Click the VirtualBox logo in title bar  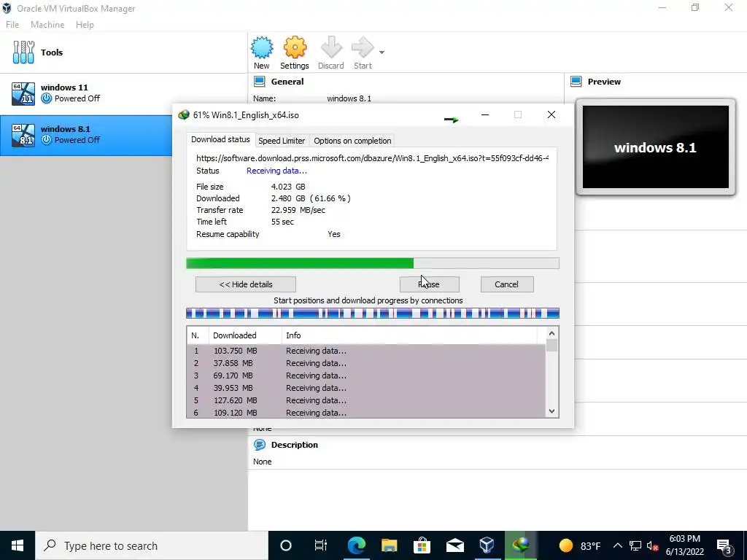(7, 8)
